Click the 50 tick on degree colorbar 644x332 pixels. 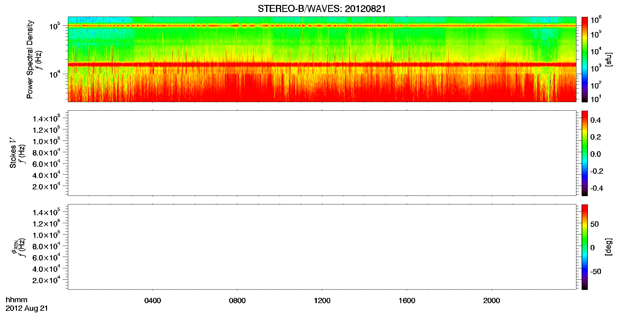[595, 224]
